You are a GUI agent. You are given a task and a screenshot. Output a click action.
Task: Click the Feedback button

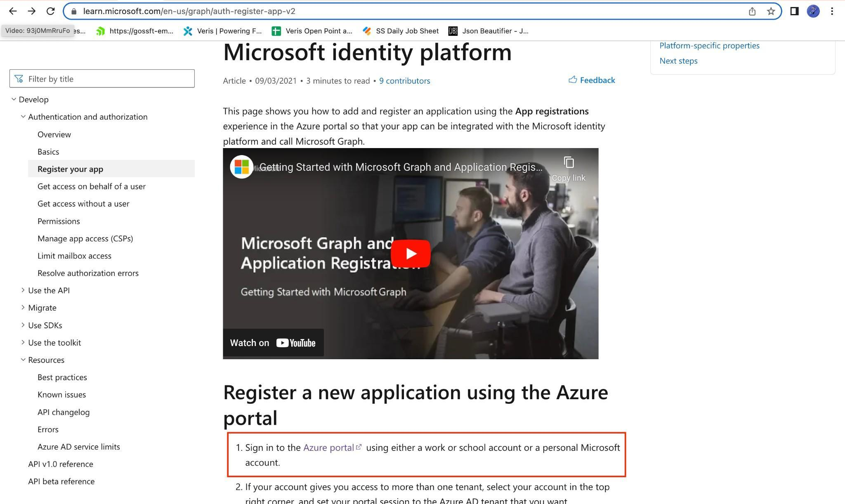pyautogui.click(x=592, y=80)
